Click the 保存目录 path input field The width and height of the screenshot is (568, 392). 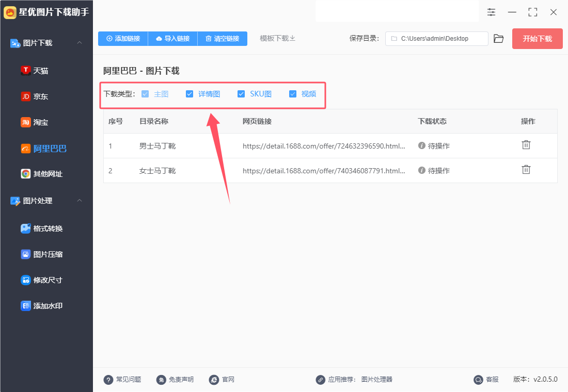[x=436, y=39]
